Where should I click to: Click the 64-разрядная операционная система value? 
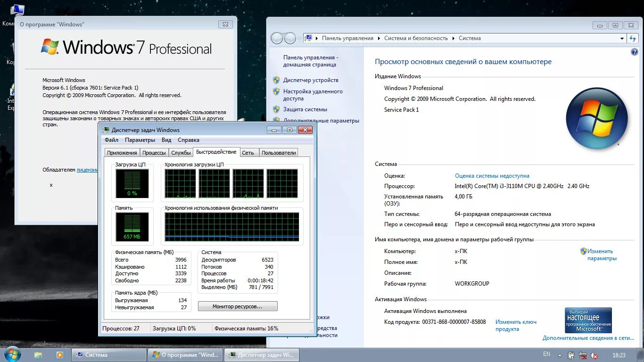503,214
